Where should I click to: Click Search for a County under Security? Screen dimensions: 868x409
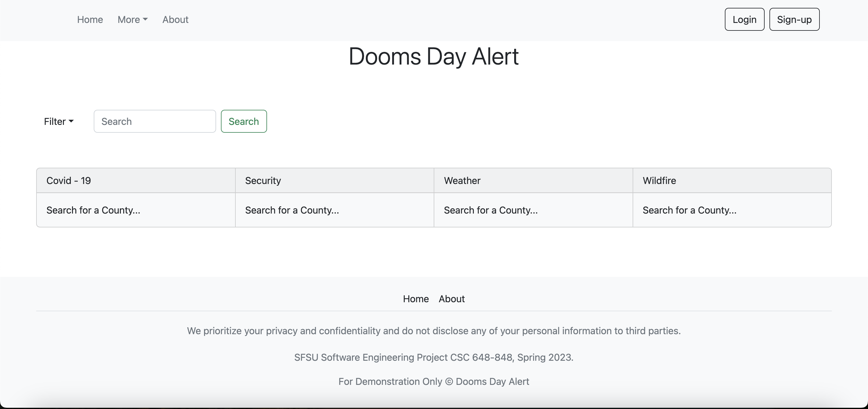(x=292, y=210)
